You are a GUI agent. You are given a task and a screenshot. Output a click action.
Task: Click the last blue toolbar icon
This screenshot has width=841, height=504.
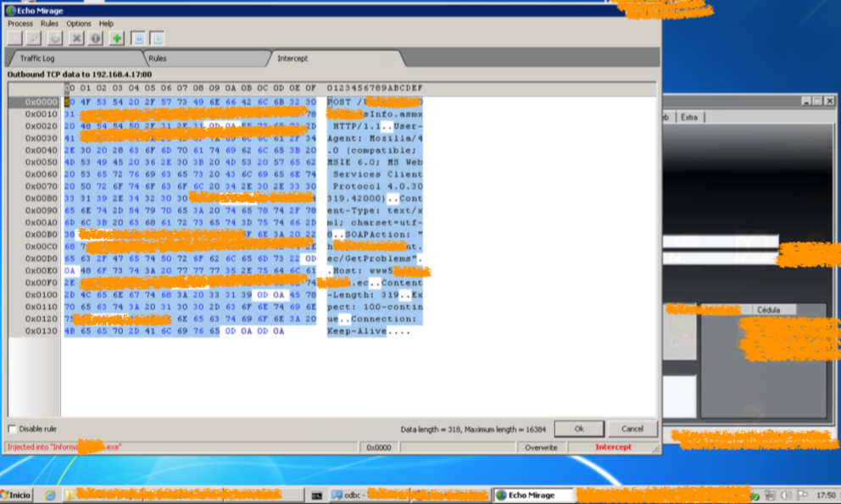[x=158, y=38]
